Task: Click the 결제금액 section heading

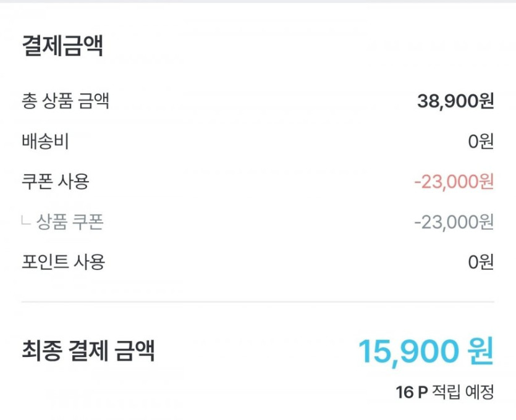Action: pos(62,46)
